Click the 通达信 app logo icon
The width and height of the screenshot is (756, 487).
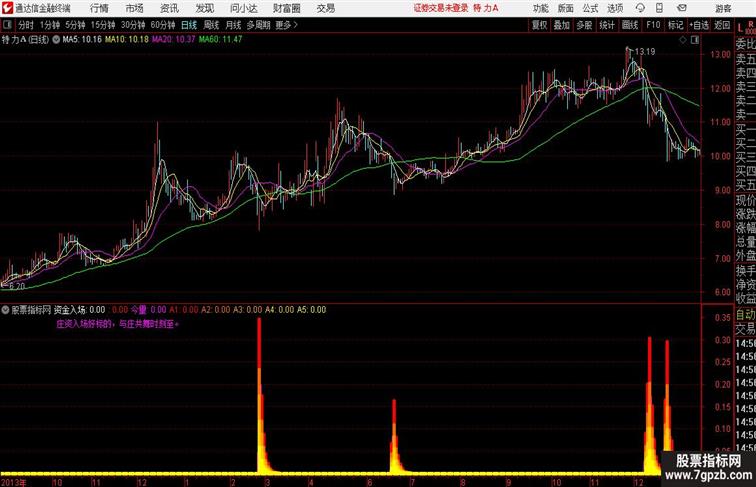(7, 8)
